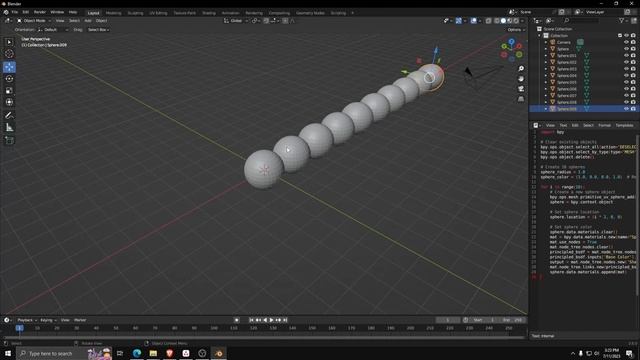Click the orange mesh icon of Sphere.004

point(553,75)
